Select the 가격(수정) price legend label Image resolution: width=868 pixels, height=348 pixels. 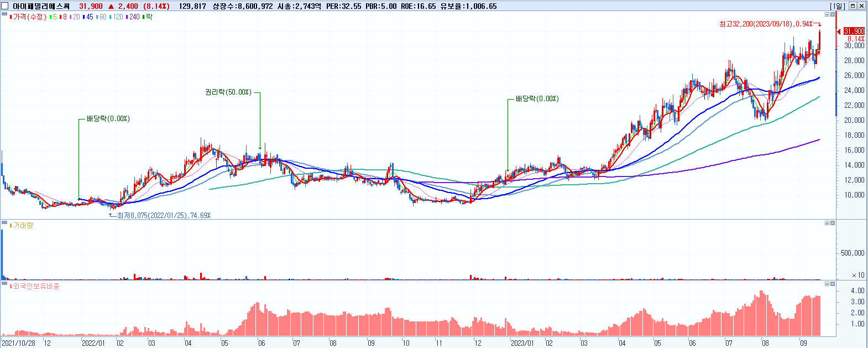click(29, 17)
